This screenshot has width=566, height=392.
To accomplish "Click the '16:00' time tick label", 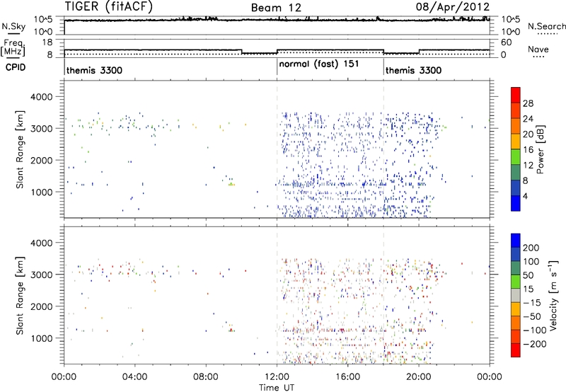I will pos(347,377).
